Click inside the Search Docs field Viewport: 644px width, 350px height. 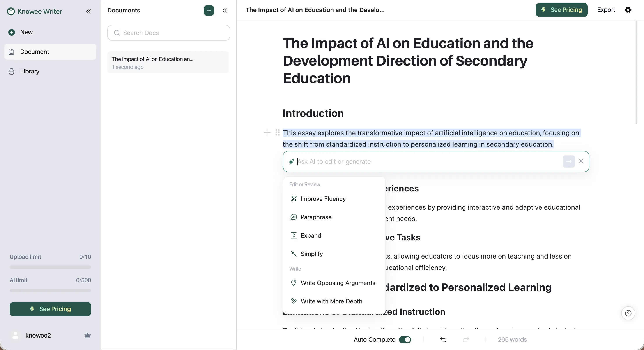tap(168, 33)
